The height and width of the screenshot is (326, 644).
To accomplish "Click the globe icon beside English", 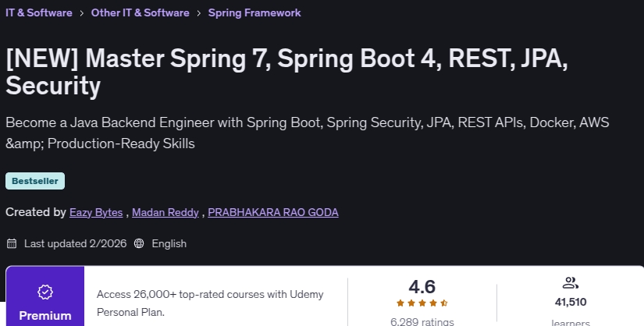I will [139, 243].
